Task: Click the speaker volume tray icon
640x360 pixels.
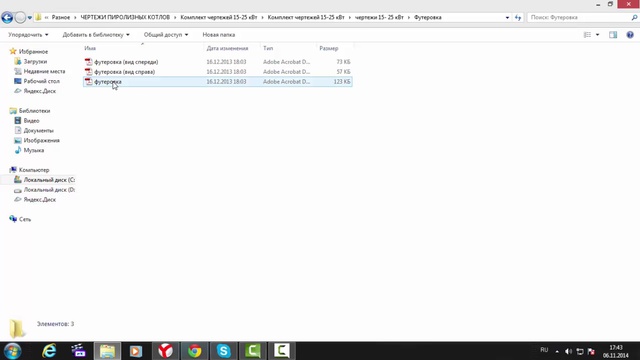Action: 569,351
